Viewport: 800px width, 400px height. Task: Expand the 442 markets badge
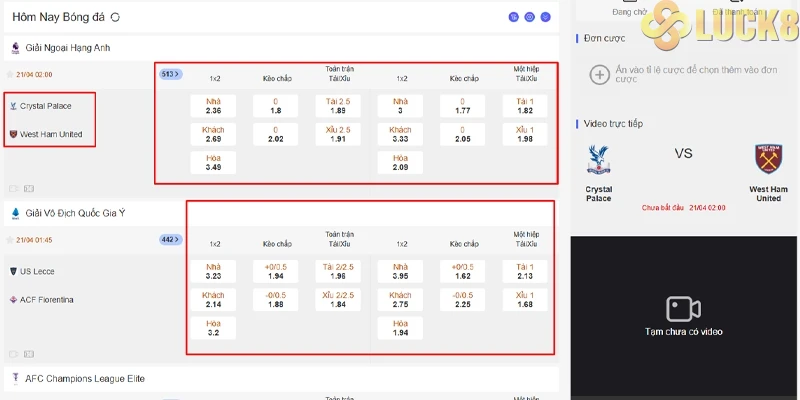[x=170, y=239]
